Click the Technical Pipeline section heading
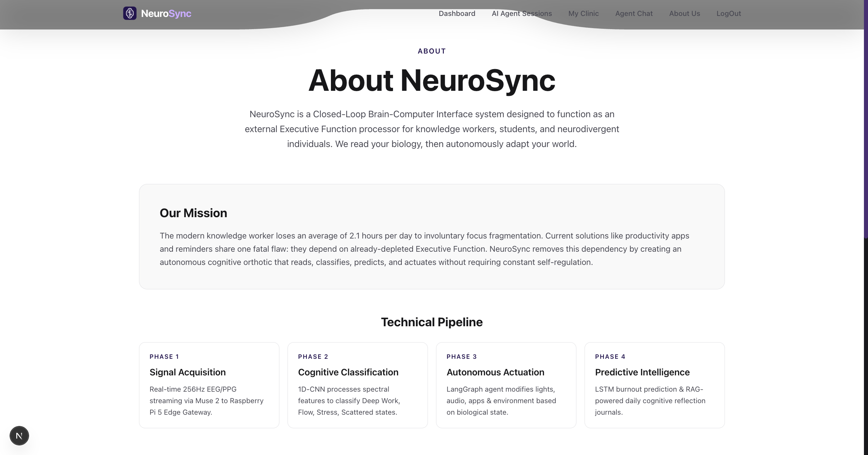Screen dimensions: 868x455 (x=432, y=322)
